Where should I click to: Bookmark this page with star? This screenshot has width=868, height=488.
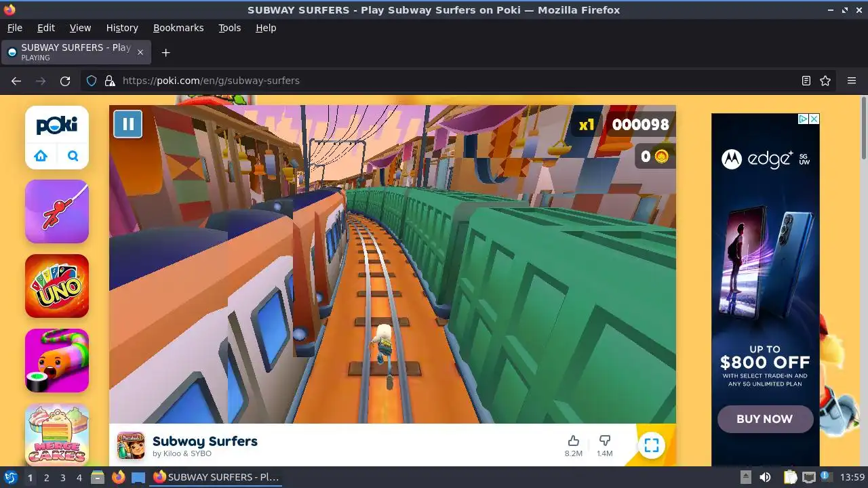pyautogui.click(x=825, y=81)
